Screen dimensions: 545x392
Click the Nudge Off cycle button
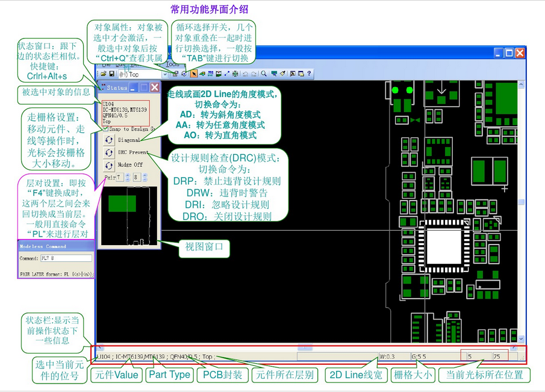point(110,164)
